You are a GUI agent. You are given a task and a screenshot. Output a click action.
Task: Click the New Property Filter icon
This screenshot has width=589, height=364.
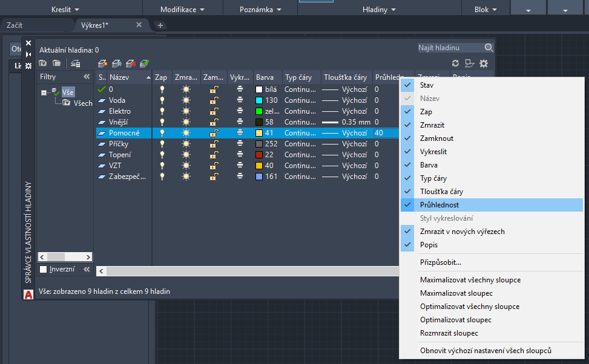43,63
